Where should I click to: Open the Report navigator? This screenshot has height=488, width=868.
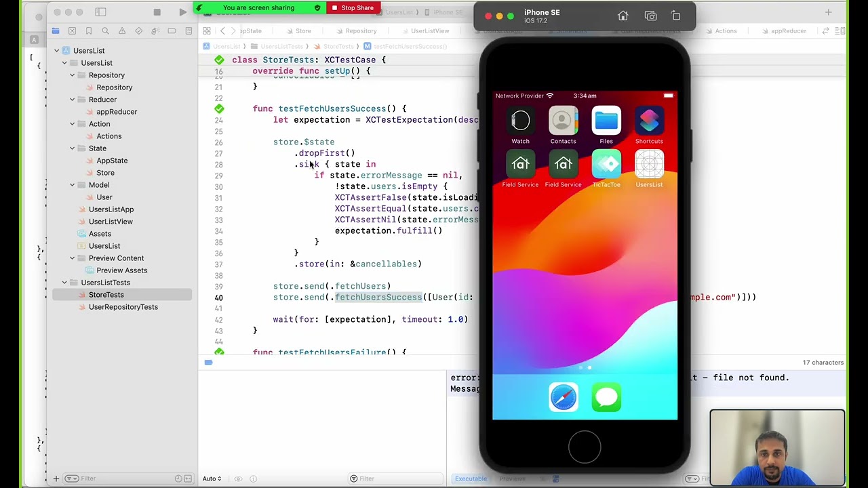click(189, 30)
